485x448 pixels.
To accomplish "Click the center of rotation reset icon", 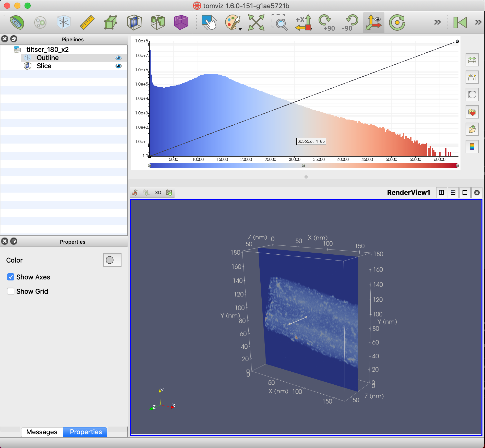I will (x=397, y=22).
